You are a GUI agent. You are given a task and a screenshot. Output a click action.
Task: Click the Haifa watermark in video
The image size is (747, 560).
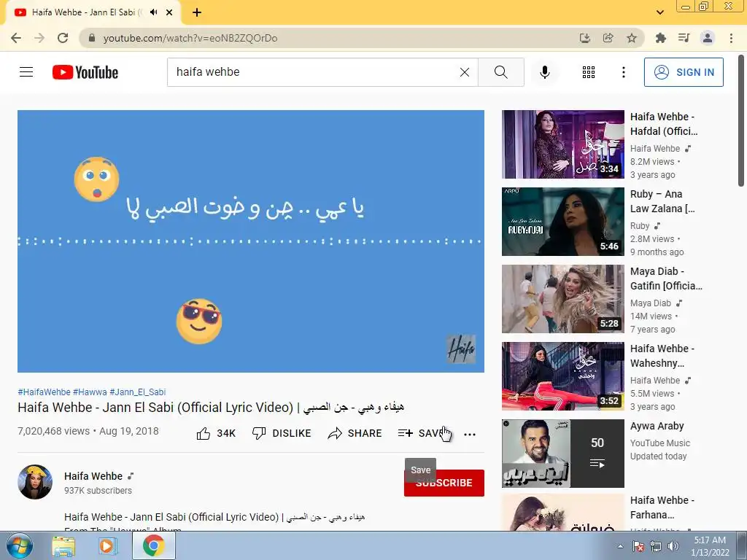pos(460,349)
